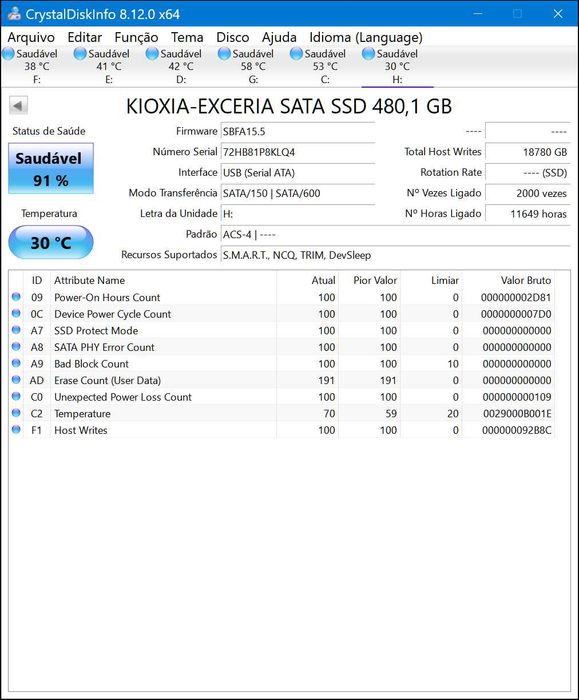Open the Editar menu

click(84, 38)
